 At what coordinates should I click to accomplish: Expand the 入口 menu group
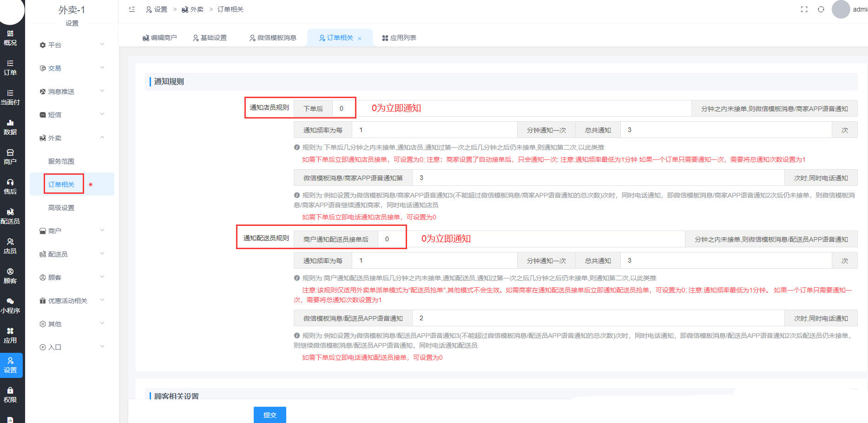(x=72, y=347)
